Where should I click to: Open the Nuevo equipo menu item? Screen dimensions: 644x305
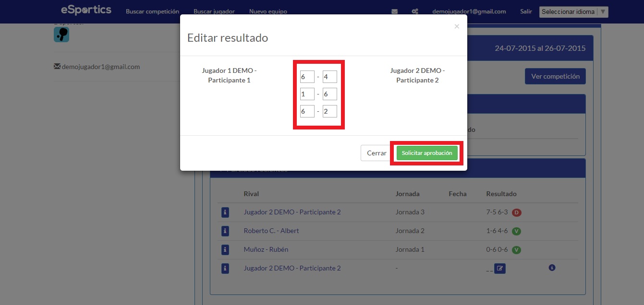coord(268,12)
